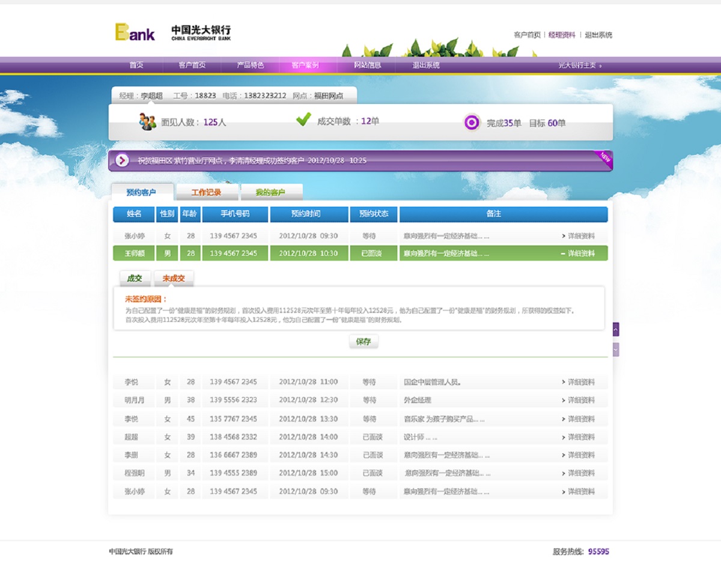721x588 pixels.
Task: Select 客户案例 in the navigation bar
Action: click(305, 65)
